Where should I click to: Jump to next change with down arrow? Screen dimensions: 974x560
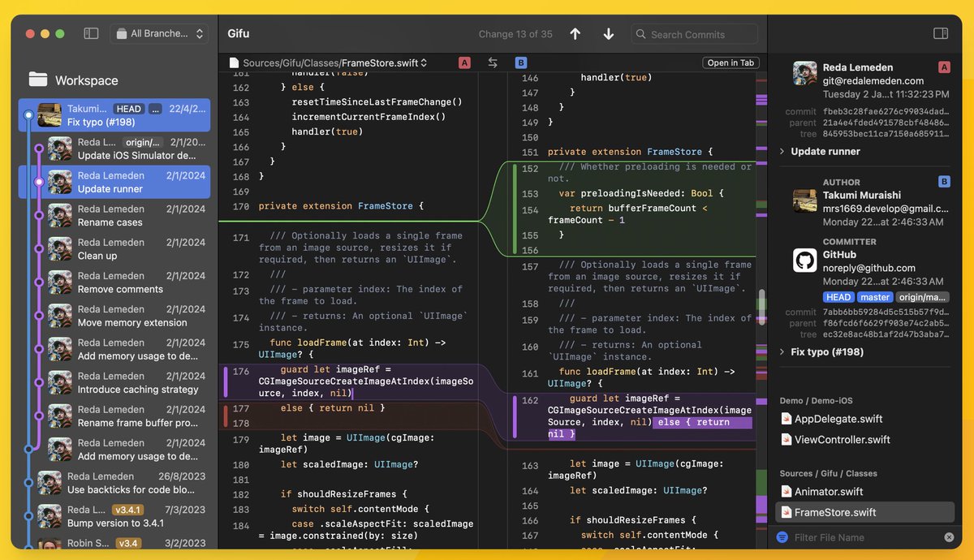609,34
